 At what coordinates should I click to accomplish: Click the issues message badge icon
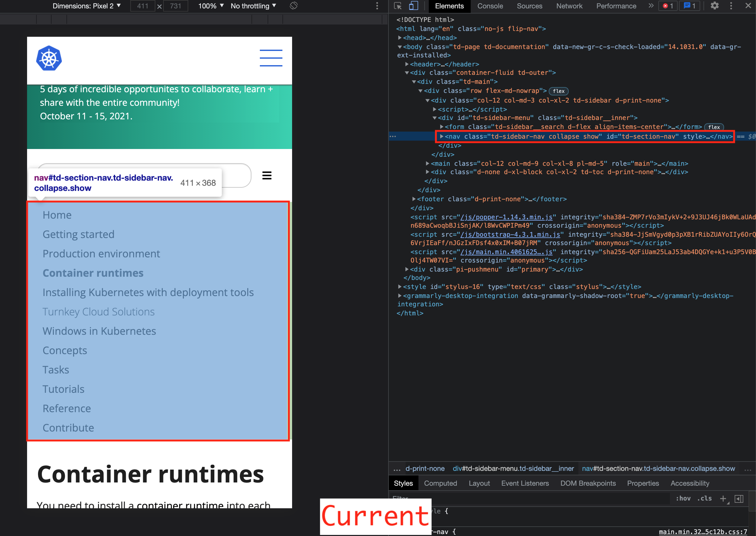689,6
